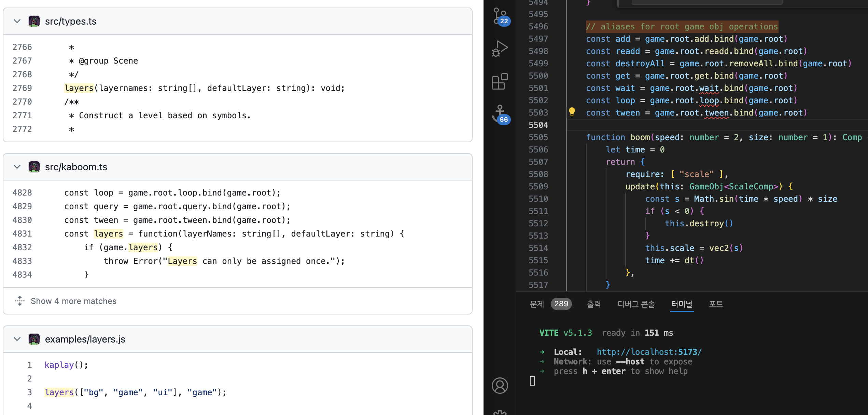Collapse the src/types.ts result section
The image size is (868, 415).
[17, 21]
